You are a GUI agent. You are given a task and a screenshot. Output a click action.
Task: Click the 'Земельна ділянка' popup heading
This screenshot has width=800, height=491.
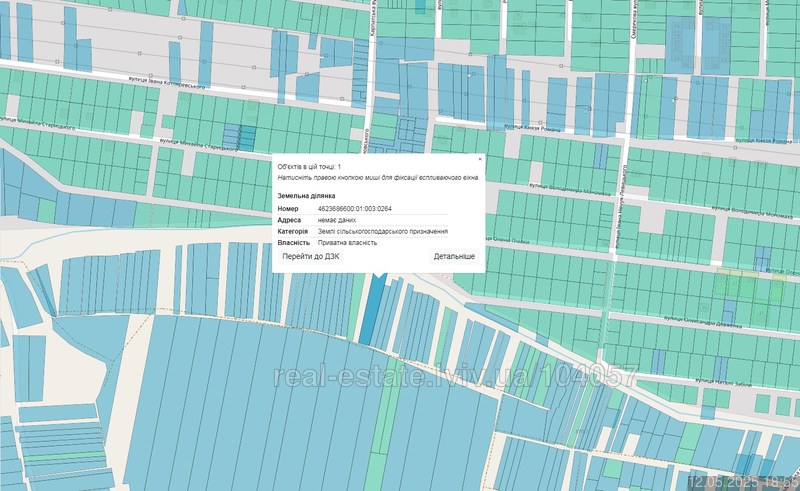pyautogui.click(x=306, y=195)
